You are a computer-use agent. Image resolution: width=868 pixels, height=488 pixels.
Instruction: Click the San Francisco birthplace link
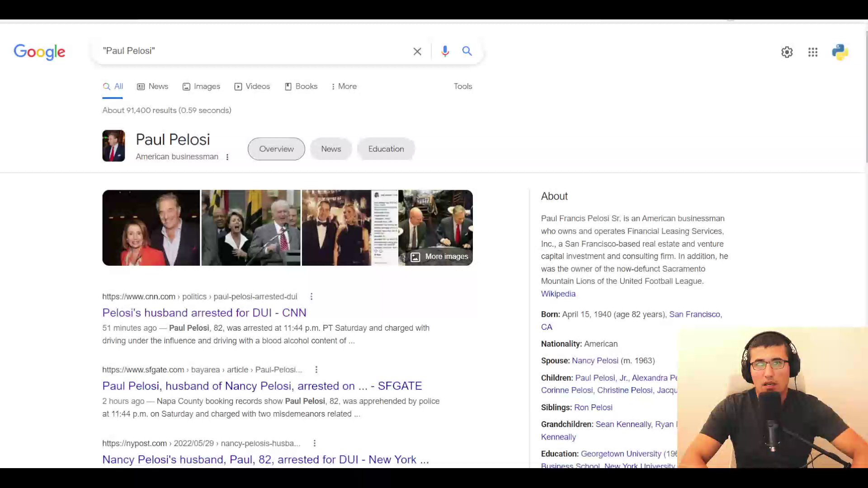[x=695, y=314]
